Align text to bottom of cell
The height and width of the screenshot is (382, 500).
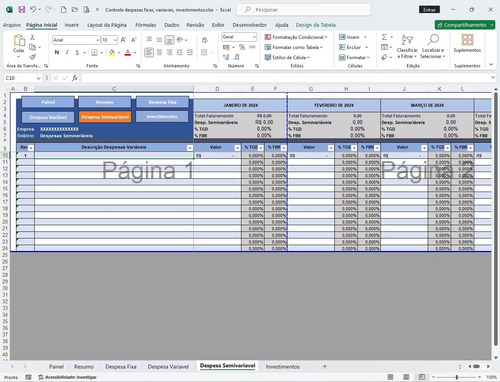pyautogui.click(x=169, y=40)
